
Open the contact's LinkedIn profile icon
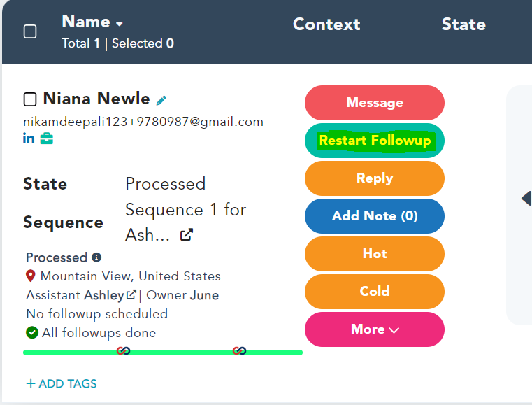tap(29, 138)
